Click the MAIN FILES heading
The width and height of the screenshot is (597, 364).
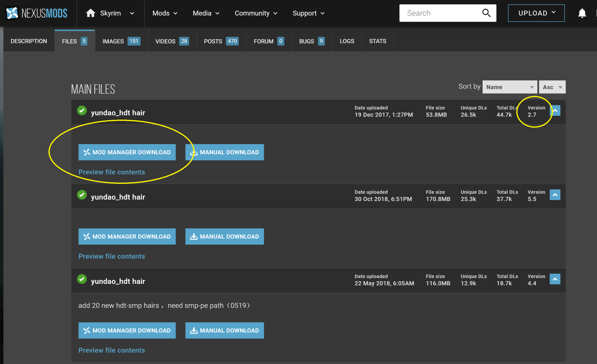[x=93, y=90]
